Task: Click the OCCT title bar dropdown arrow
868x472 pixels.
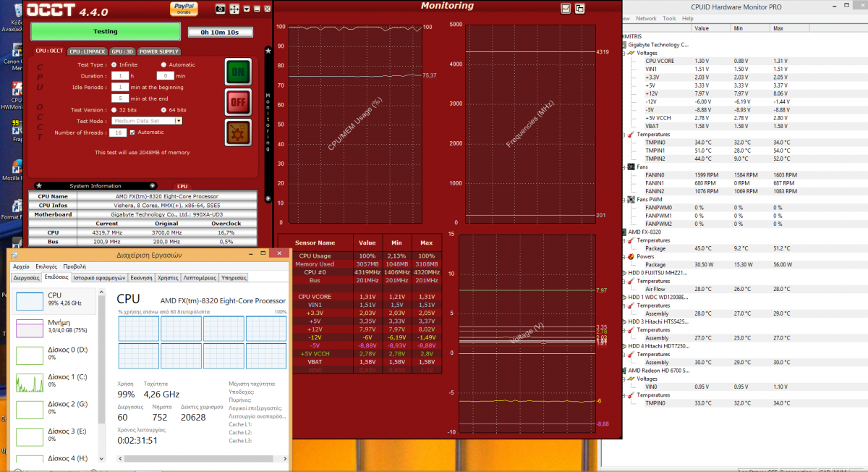Action: [x=247, y=9]
